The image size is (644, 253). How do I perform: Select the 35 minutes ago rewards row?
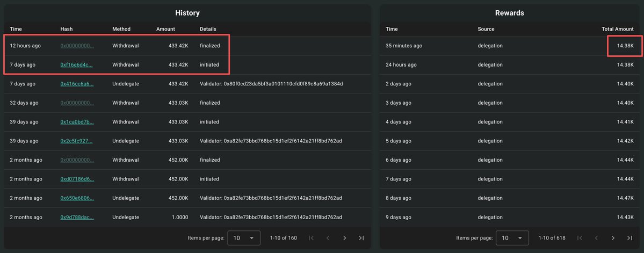510,46
